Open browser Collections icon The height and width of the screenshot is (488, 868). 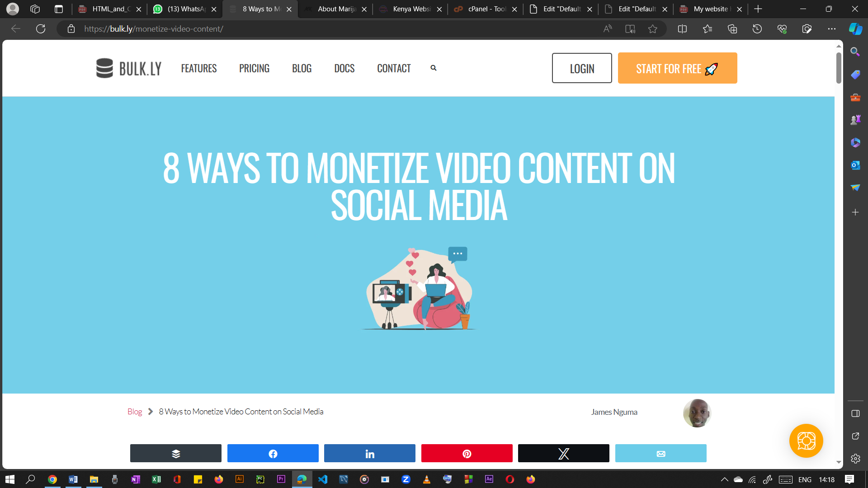point(732,29)
